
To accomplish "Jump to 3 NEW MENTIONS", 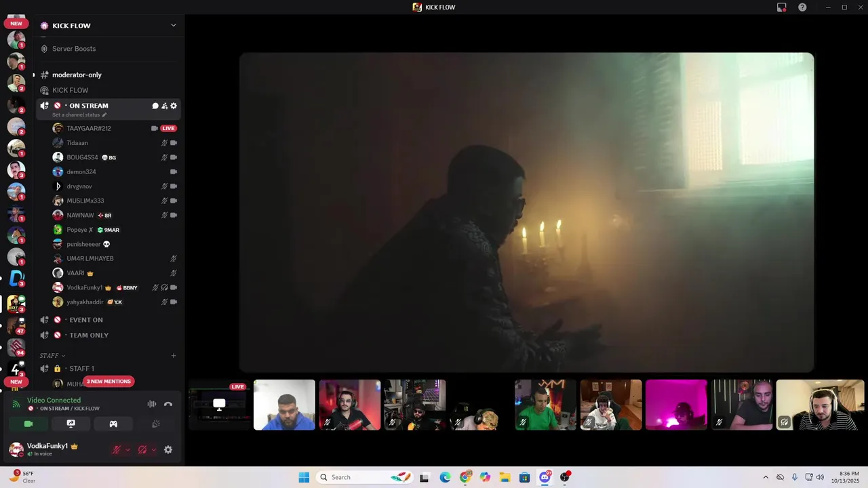I will [x=108, y=382].
